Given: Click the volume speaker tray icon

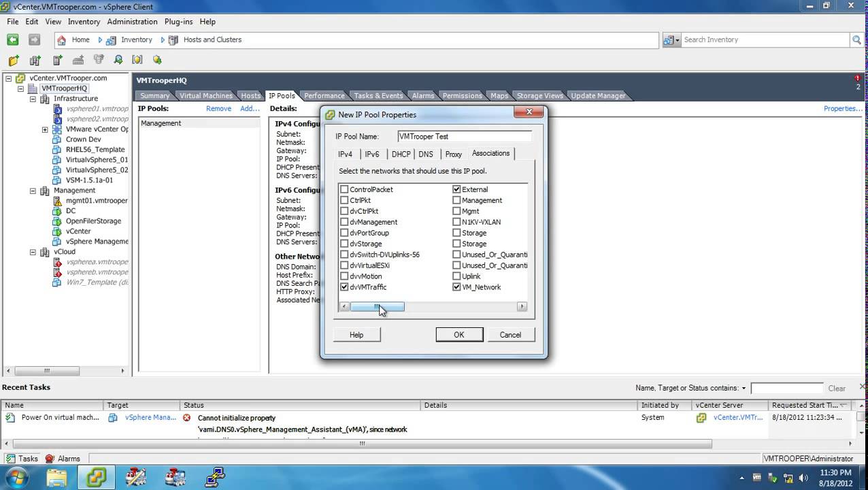Looking at the screenshot, I should point(803,478).
